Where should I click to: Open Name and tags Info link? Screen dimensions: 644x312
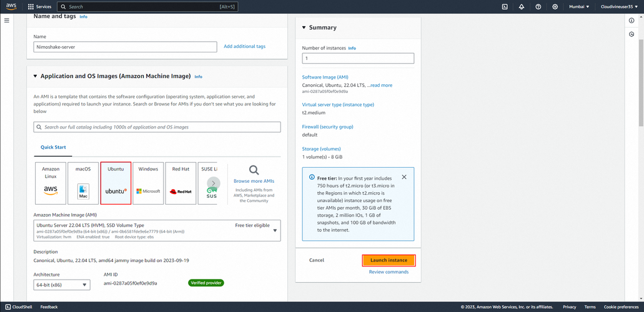click(x=83, y=17)
